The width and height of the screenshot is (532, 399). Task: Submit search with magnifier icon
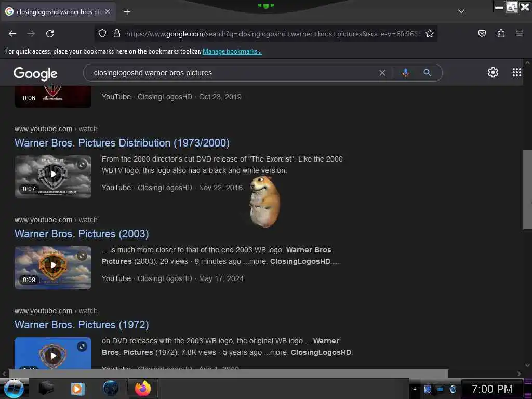coord(427,73)
